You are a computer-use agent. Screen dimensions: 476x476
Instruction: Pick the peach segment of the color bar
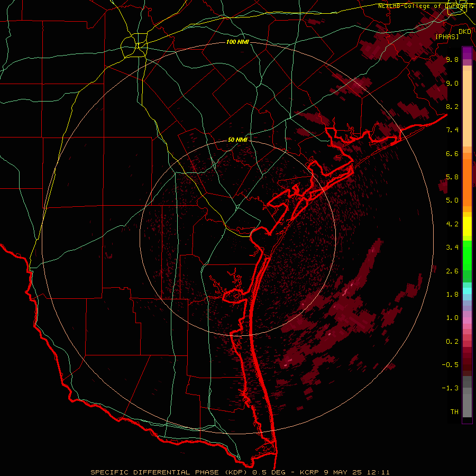467,108
